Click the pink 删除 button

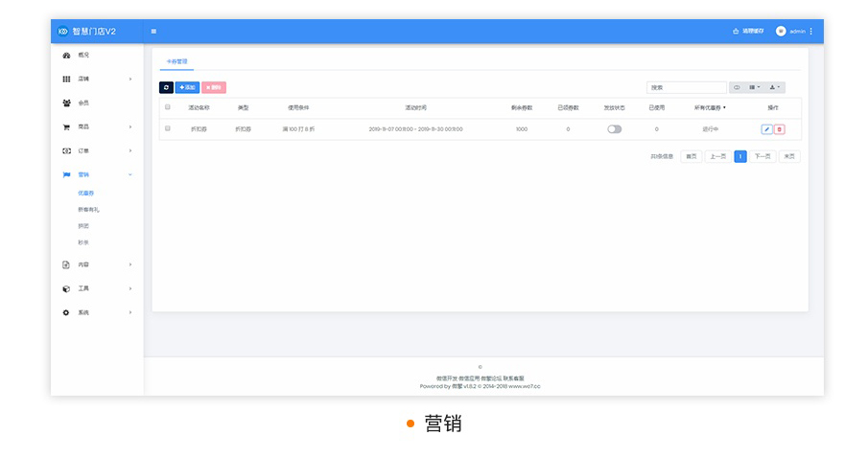click(x=214, y=87)
